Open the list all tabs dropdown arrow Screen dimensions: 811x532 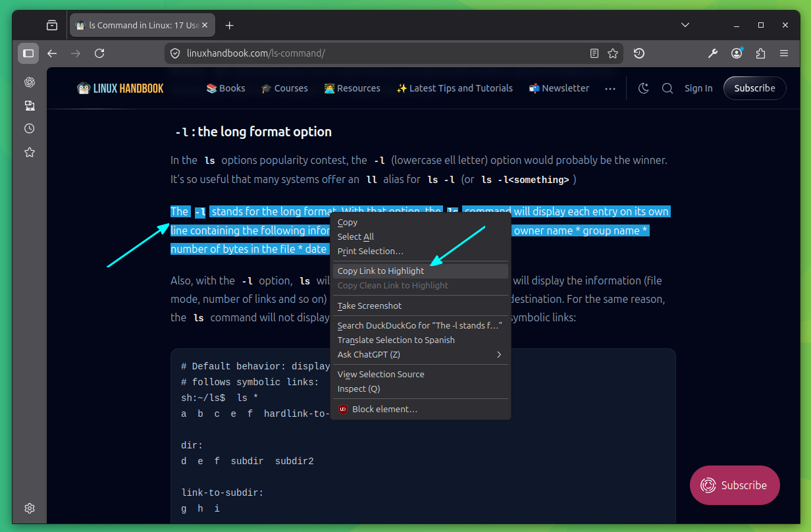tap(685, 25)
